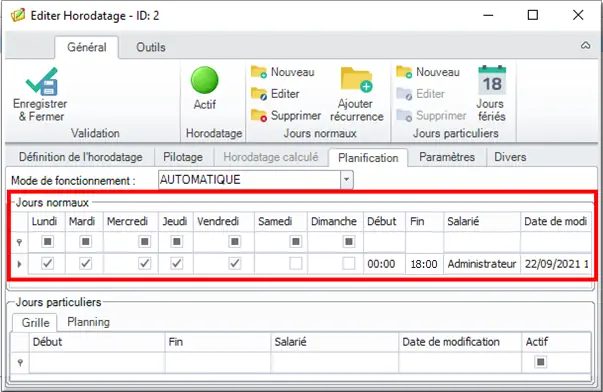Open Horodatage calculé tab
Image resolution: width=603 pixels, height=392 pixels.
[x=270, y=157]
